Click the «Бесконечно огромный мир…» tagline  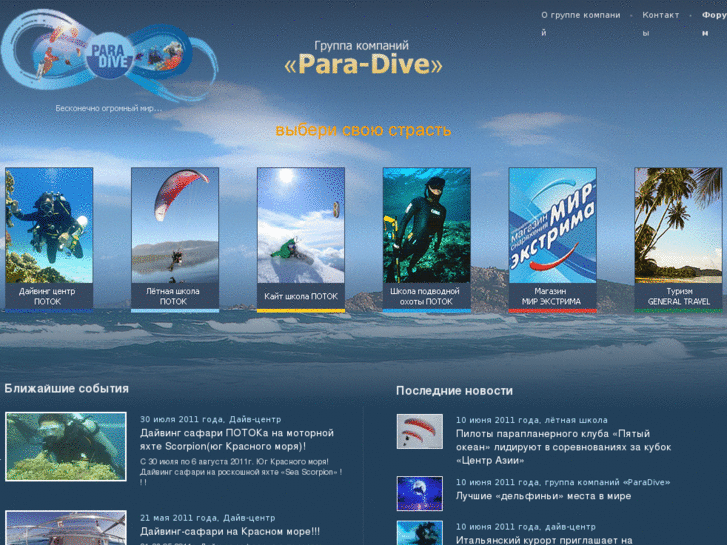pyautogui.click(x=109, y=109)
